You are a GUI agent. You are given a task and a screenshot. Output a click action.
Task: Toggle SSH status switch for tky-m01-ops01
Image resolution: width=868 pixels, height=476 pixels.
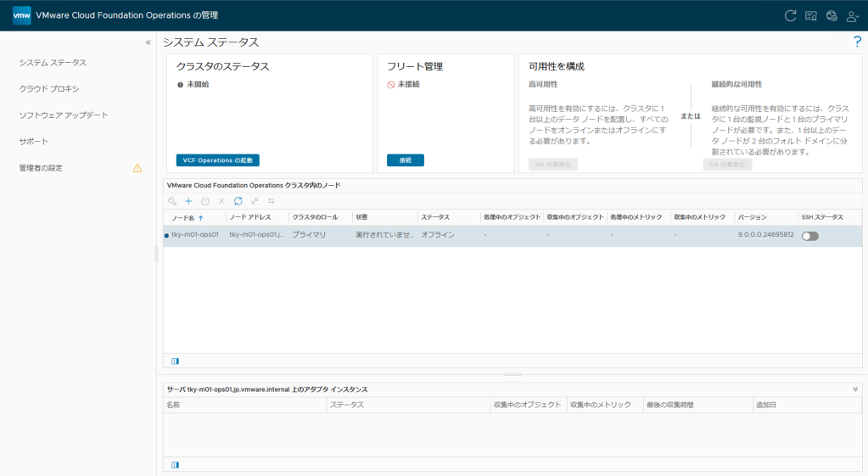point(809,236)
